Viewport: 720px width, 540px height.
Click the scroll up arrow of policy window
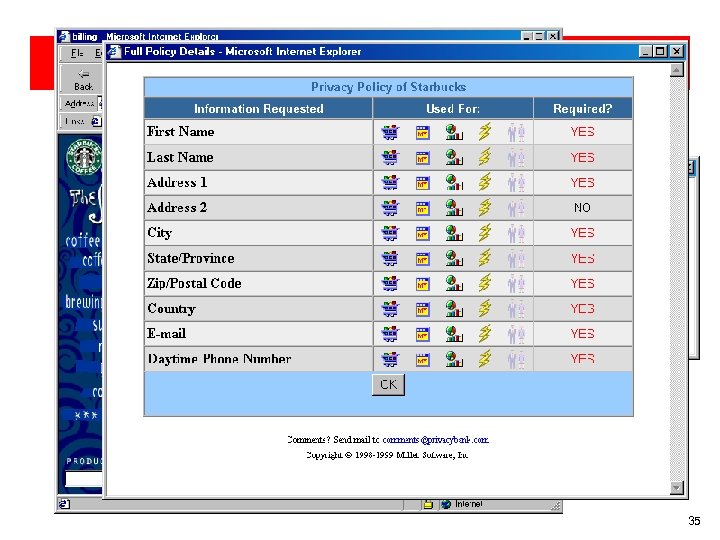[676, 70]
